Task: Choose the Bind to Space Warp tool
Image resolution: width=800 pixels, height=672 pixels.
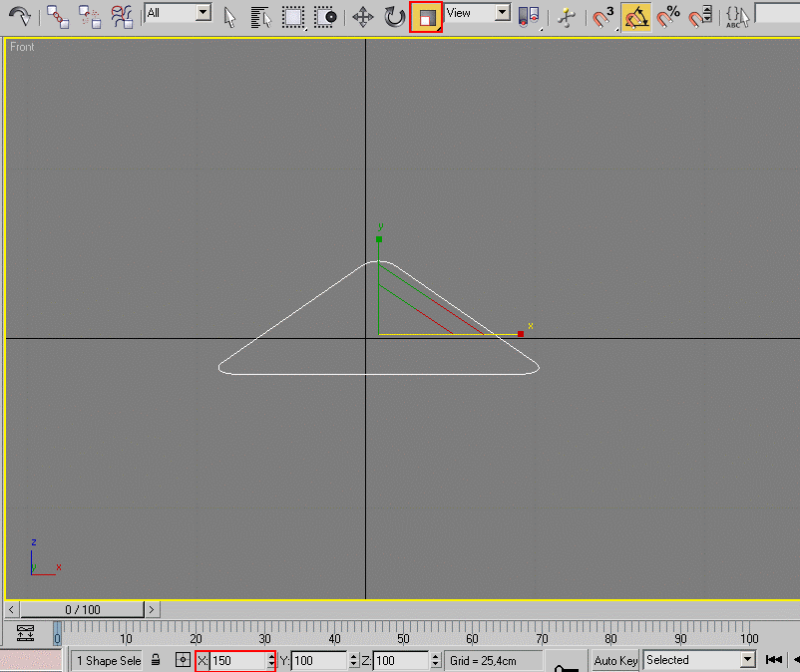Action: click(123, 17)
